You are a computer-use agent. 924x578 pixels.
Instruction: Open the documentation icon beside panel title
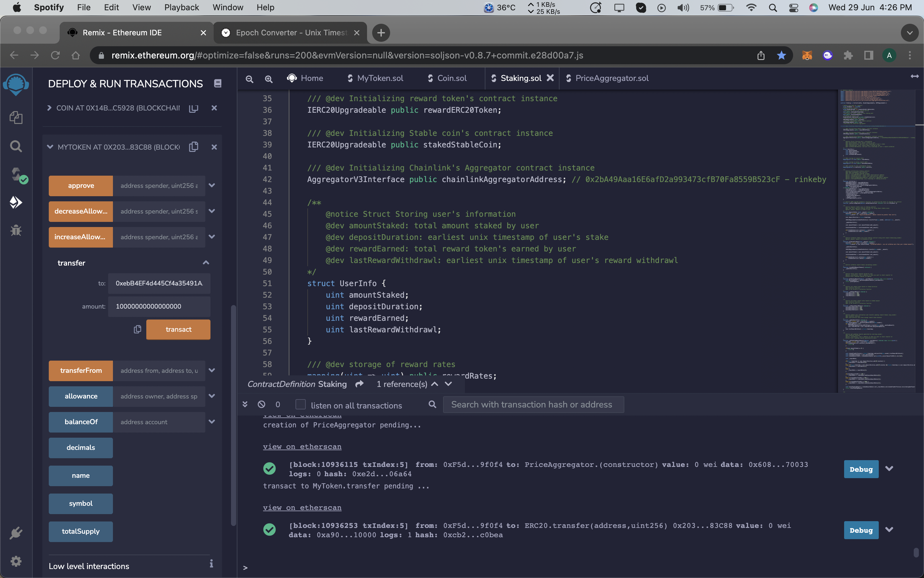(x=218, y=83)
